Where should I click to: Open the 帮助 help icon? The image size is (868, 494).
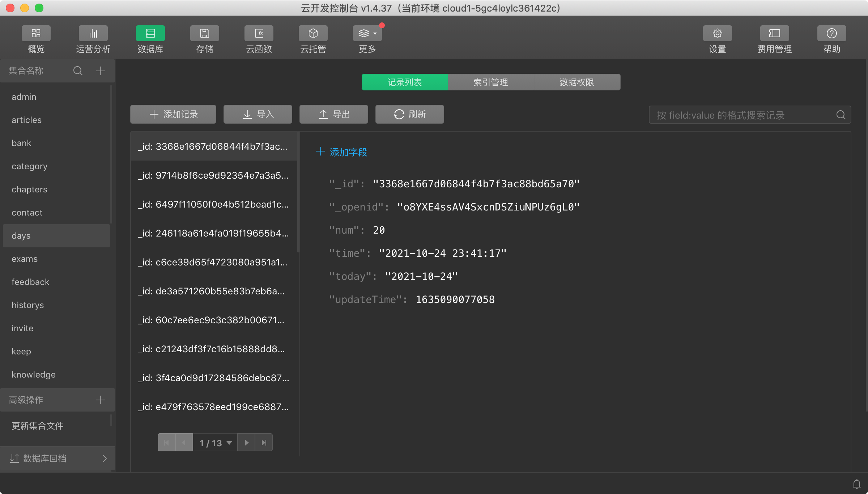point(831,34)
